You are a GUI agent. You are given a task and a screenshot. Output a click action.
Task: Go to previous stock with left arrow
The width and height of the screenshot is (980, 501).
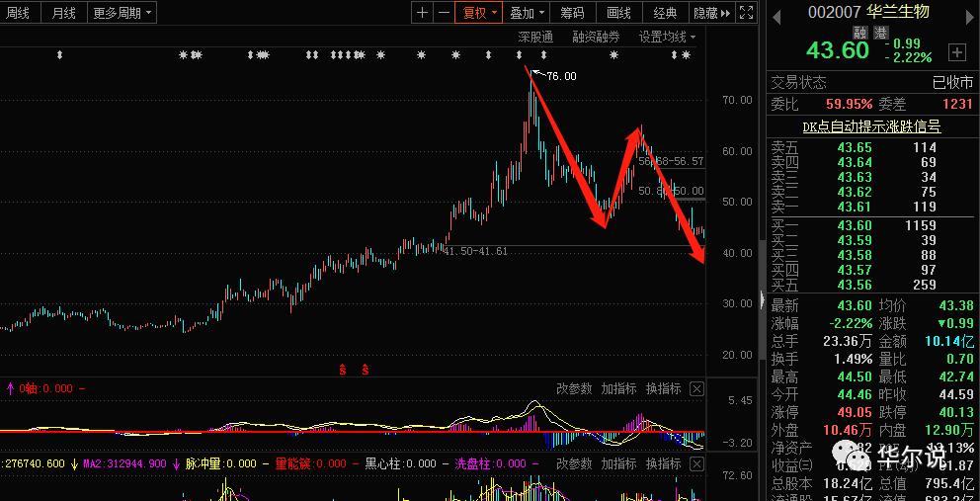coord(776,15)
